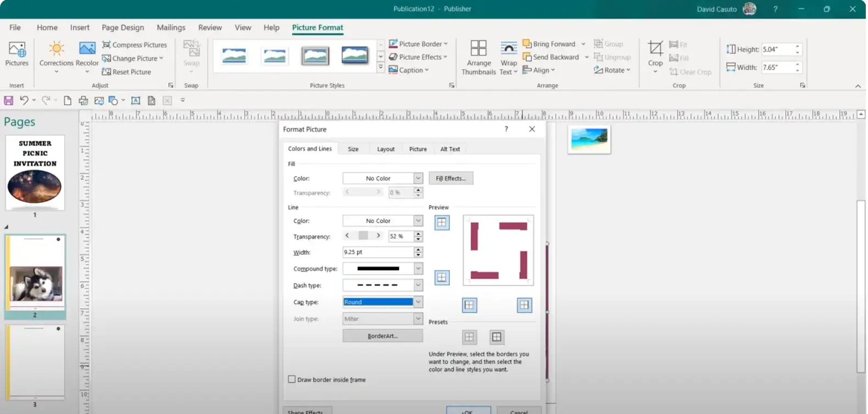
Task: Click Reset Picture in Adjust group
Action: [x=127, y=72]
